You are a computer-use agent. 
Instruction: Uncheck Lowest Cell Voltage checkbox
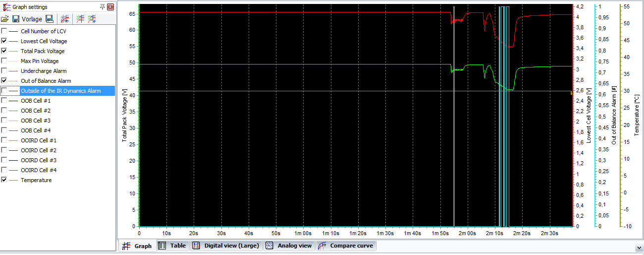4,41
